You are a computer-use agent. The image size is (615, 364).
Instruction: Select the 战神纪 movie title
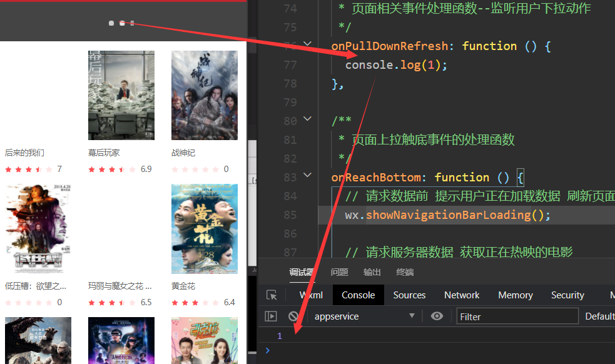pos(183,153)
